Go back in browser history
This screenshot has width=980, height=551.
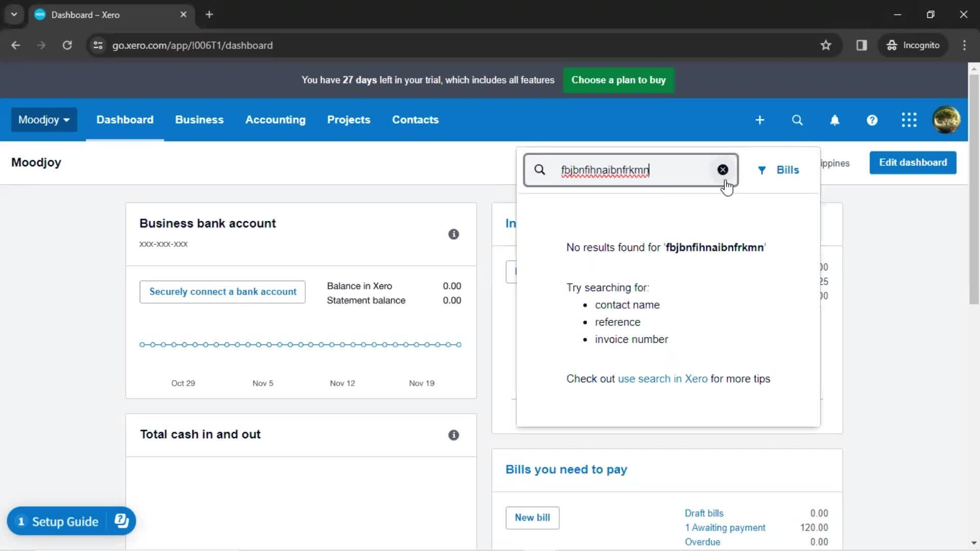click(16, 45)
